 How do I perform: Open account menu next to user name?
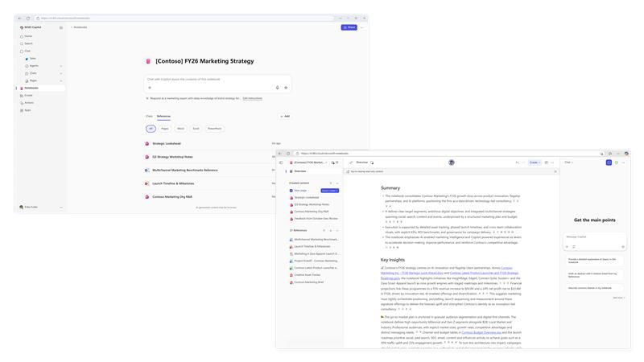(61, 208)
